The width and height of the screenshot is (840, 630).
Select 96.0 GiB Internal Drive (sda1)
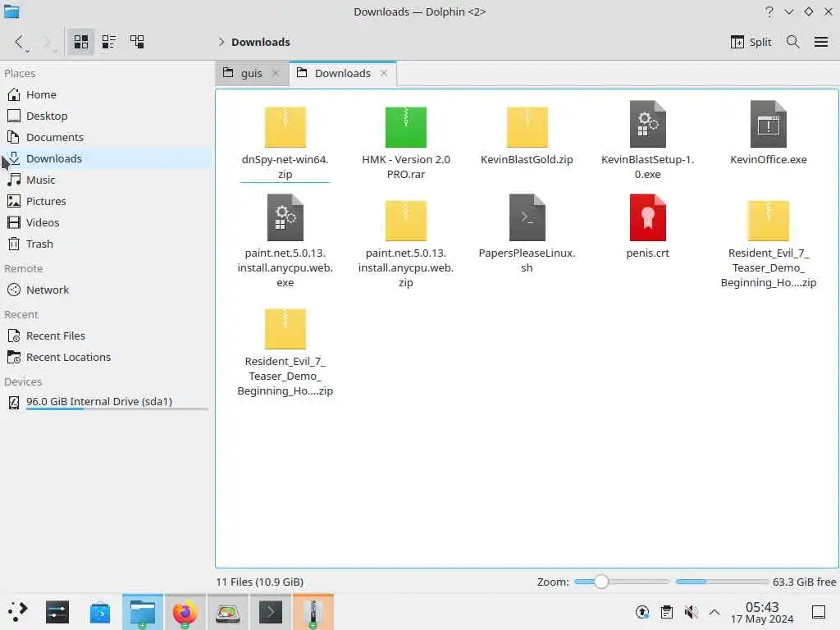[106, 402]
